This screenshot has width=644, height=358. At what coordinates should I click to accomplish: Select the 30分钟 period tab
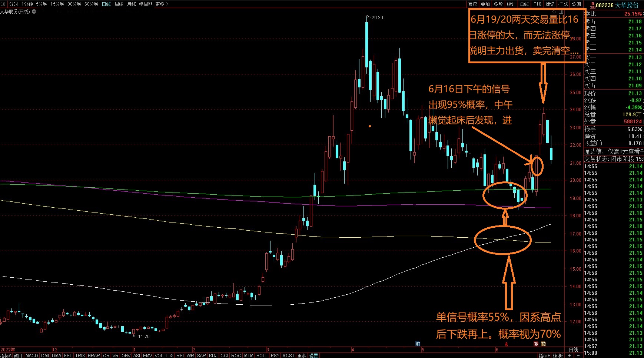pyautogui.click(x=74, y=4)
